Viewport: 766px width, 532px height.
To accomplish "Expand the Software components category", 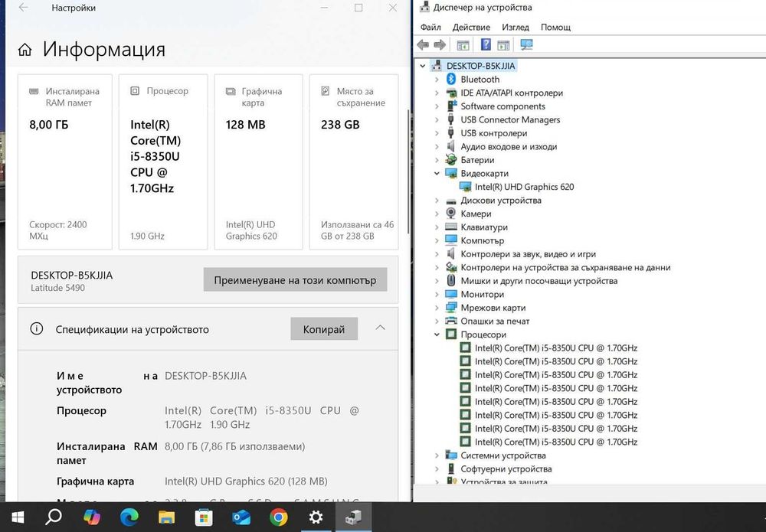I will 437,106.
